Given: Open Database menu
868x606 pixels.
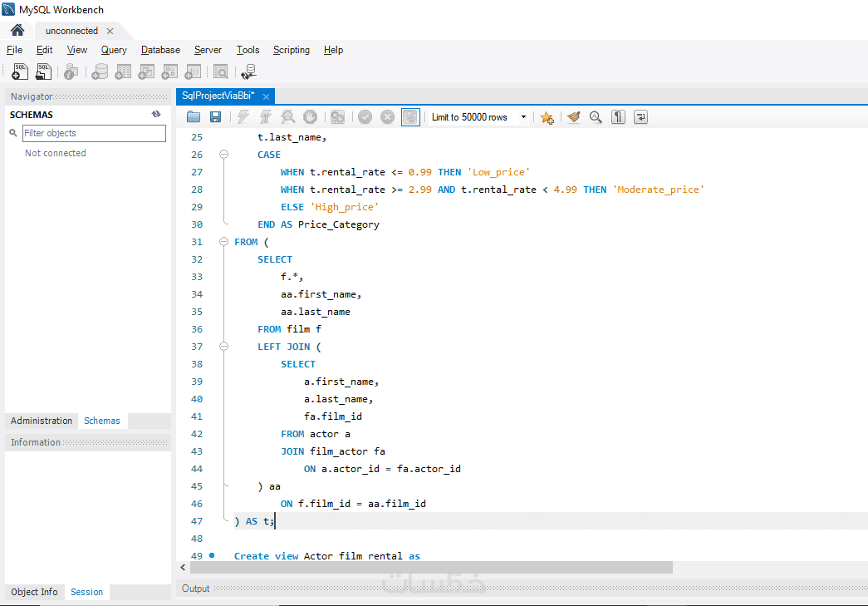Looking at the screenshot, I should [x=160, y=50].
